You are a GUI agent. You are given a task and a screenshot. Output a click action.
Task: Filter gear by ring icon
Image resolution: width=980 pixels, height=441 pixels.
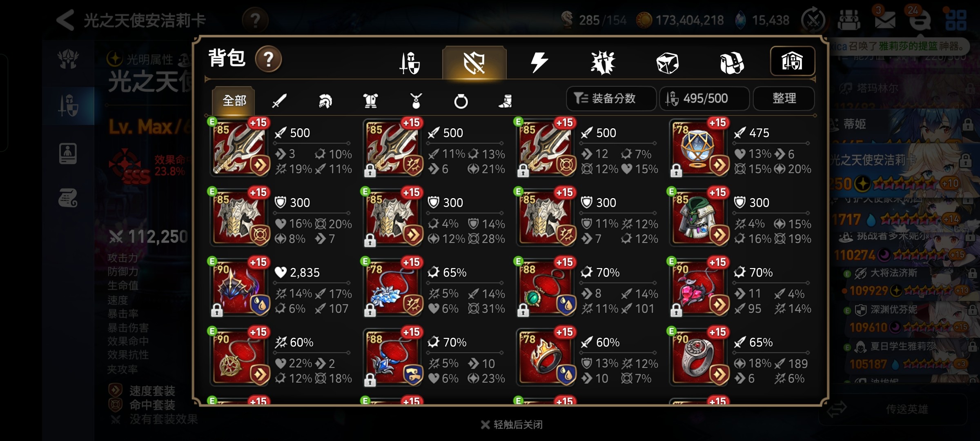pos(461,100)
